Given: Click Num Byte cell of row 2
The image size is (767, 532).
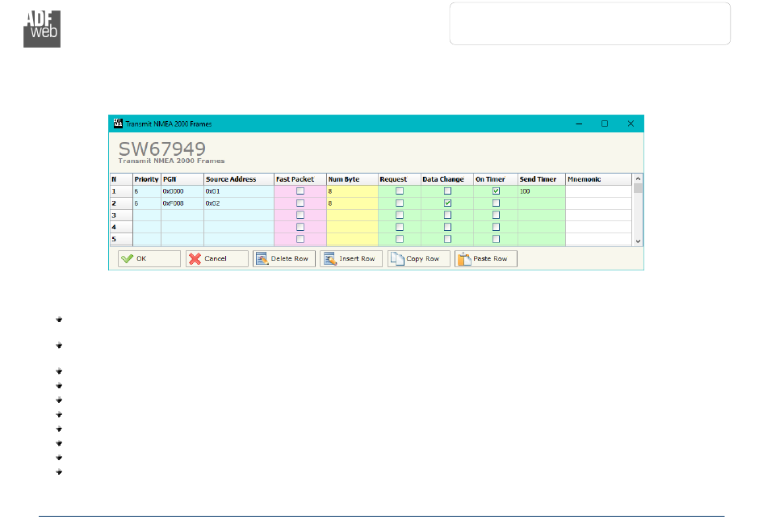Looking at the screenshot, I should (x=352, y=203).
